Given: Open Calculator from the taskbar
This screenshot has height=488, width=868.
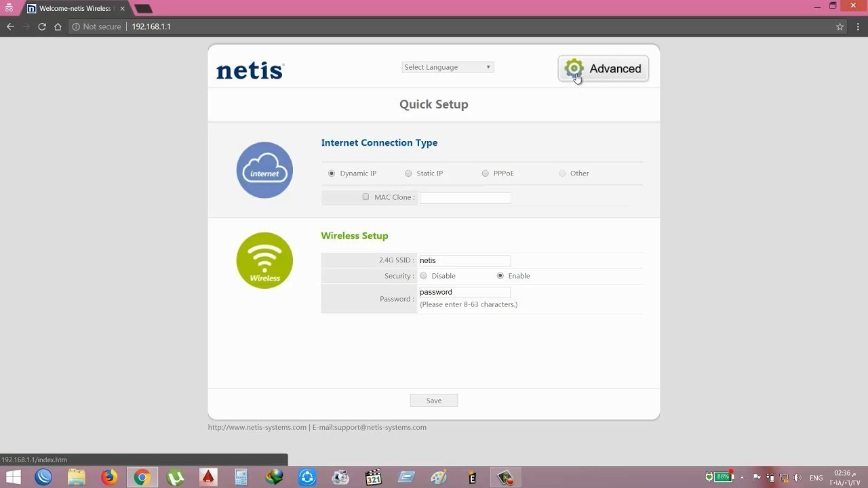Looking at the screenshot, I should pyautogui.click(x=241, y=477).
